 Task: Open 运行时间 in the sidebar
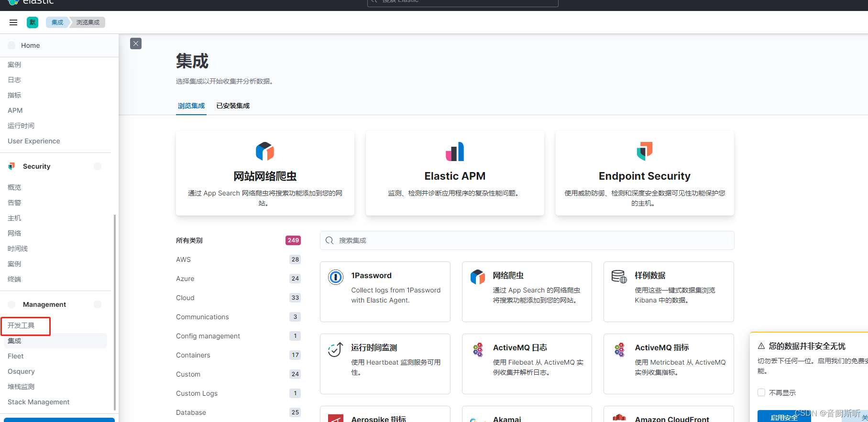tap(21, 126)
